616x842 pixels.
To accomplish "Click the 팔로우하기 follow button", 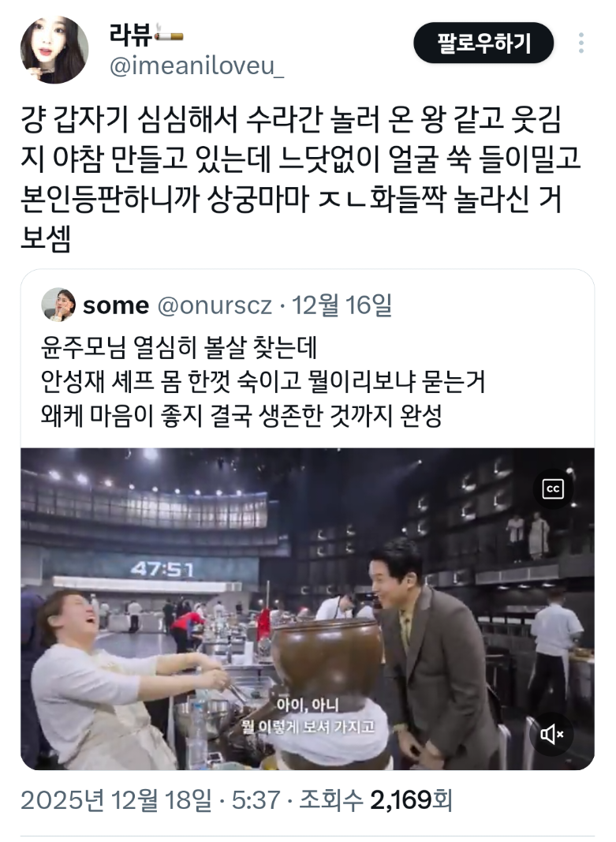I will point(483,43).
